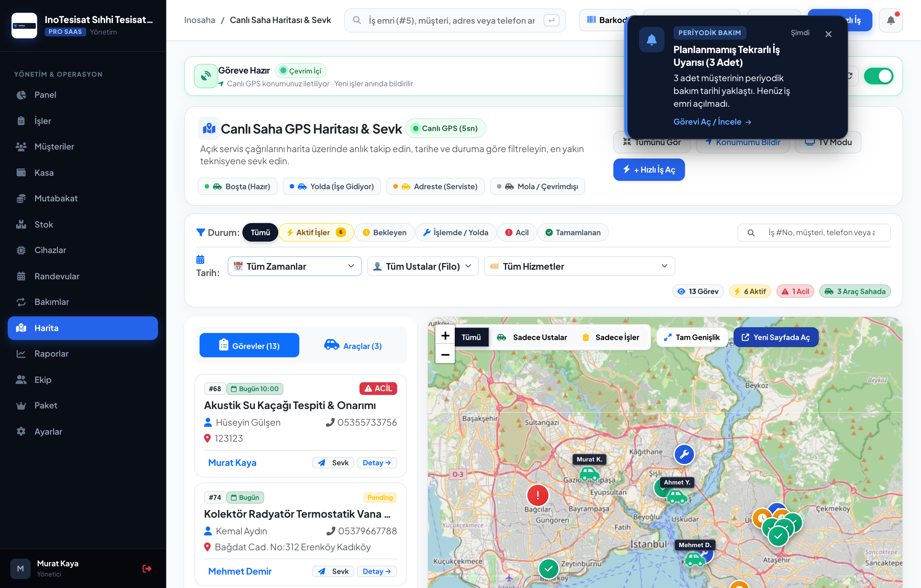Click the red emergency marker on map

(537, 495)
